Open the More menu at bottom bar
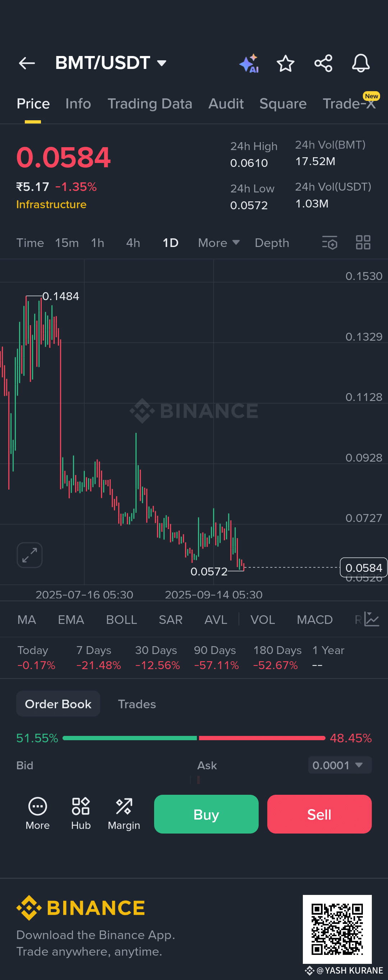 coord(38,813)
